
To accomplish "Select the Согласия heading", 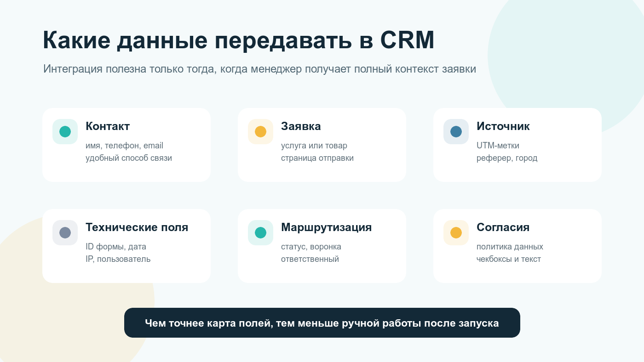I will [x=503, y=227].
